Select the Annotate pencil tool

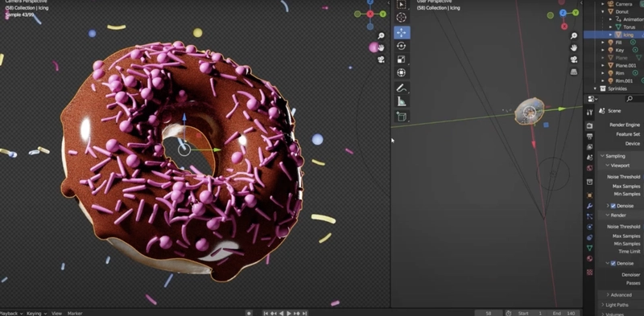click(x=401, y=88)
